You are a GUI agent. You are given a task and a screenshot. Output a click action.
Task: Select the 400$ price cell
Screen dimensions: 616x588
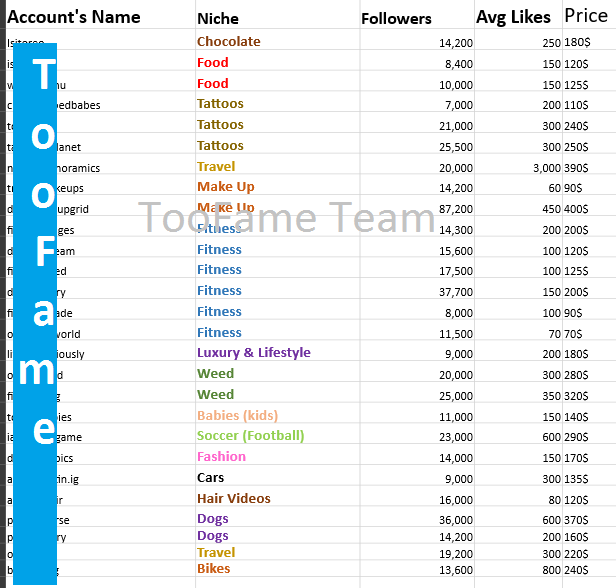tap(589, 205)
